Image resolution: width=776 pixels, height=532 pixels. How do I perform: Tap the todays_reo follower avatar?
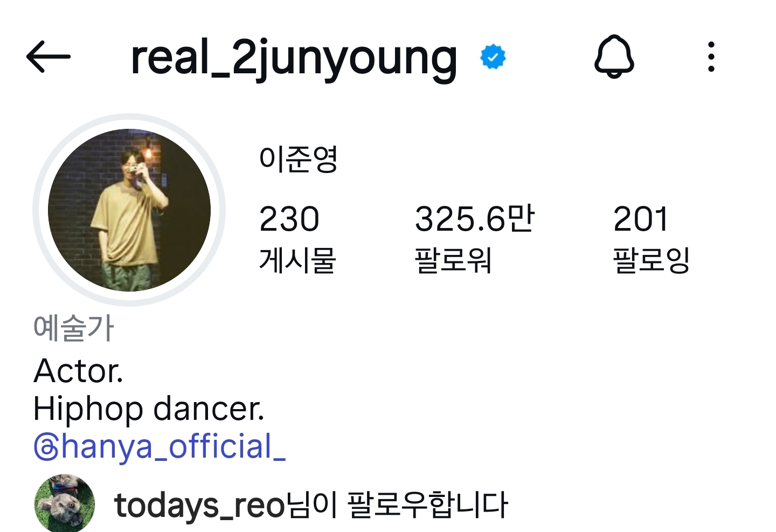pos(64,503)
